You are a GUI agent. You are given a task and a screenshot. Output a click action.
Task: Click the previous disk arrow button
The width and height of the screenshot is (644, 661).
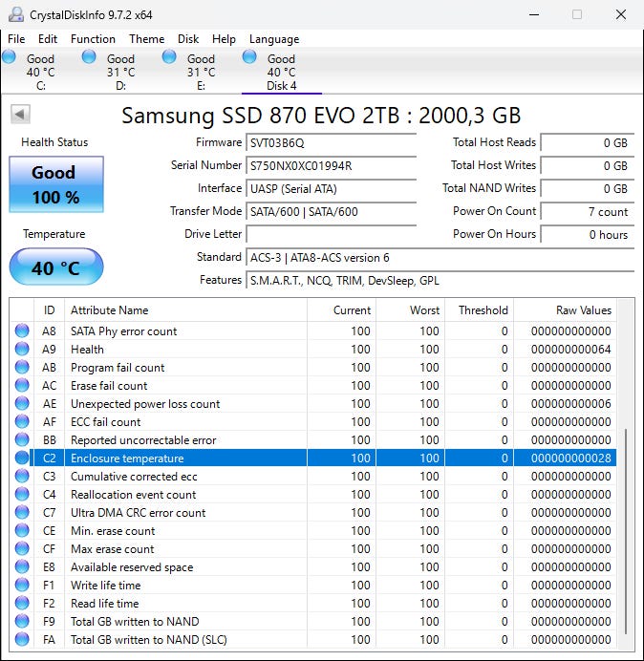click(20, 115)
